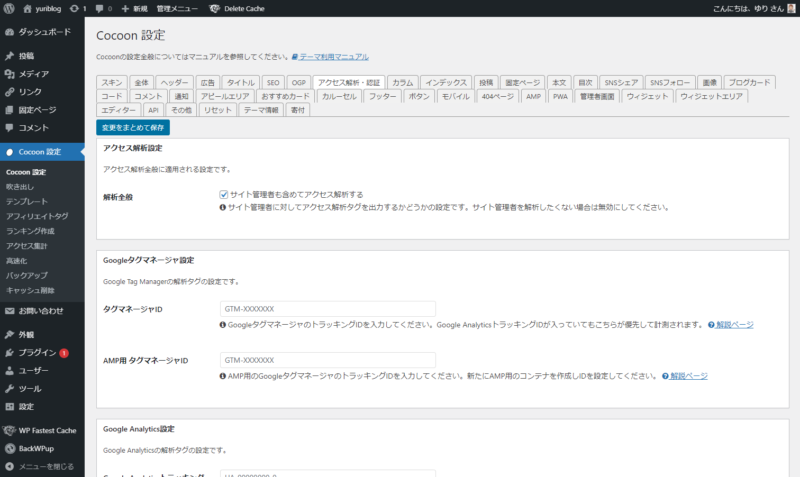The image size is (800, 477).
Task: Switch to the SEO tab
Action: point(273,82)
